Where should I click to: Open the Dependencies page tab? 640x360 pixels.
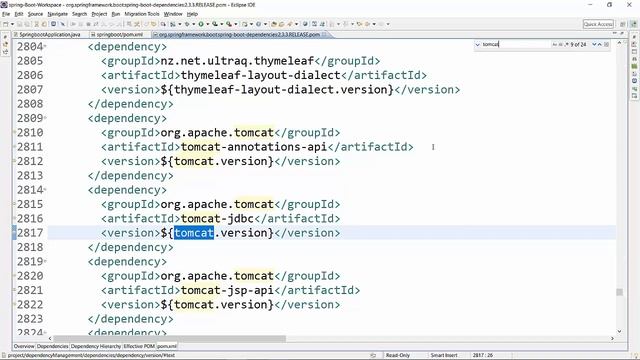53,346
